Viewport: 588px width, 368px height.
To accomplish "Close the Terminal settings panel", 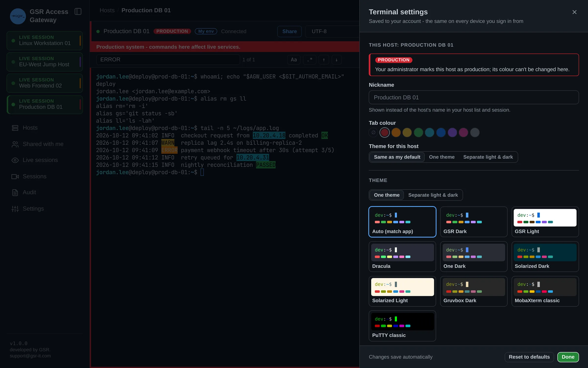I will coord(574,12).
